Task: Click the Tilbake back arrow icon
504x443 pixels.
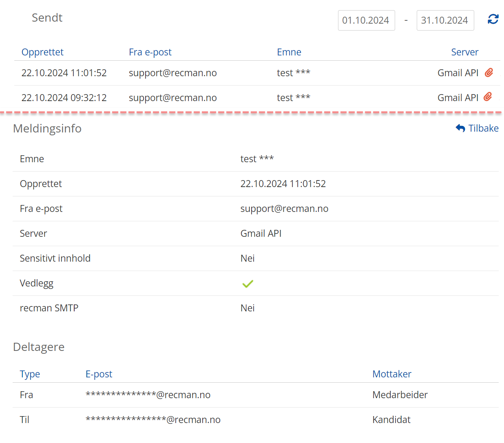Action: click(x=460, y=128)
